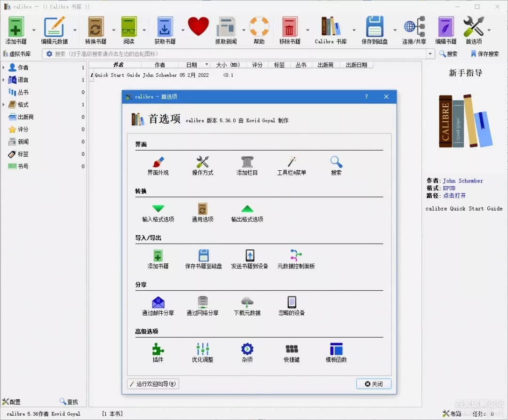The height and width of the screenshot is (420, 508).
Task: Click 移除书籍 toolbar button
Action: tap(290, 30)
